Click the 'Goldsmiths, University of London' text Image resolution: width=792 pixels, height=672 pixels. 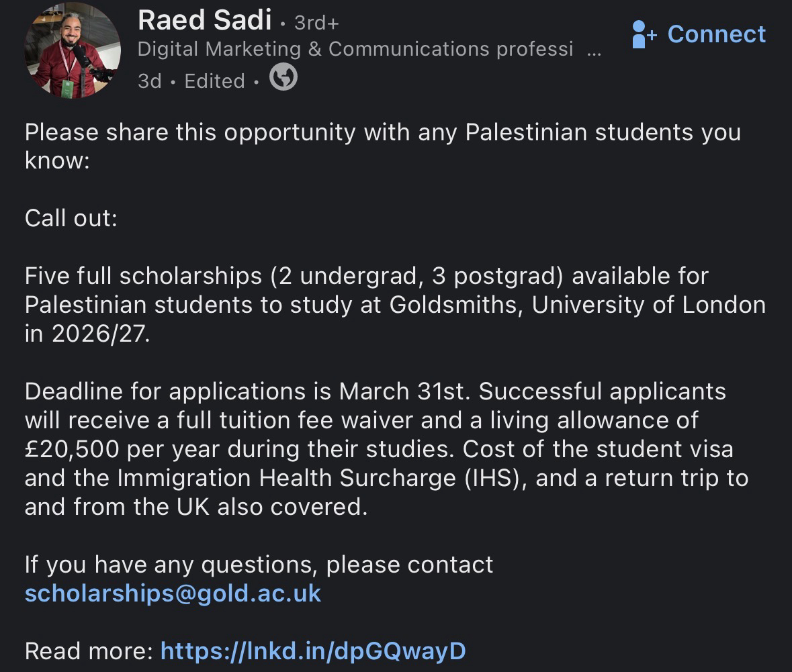(577, 305)
